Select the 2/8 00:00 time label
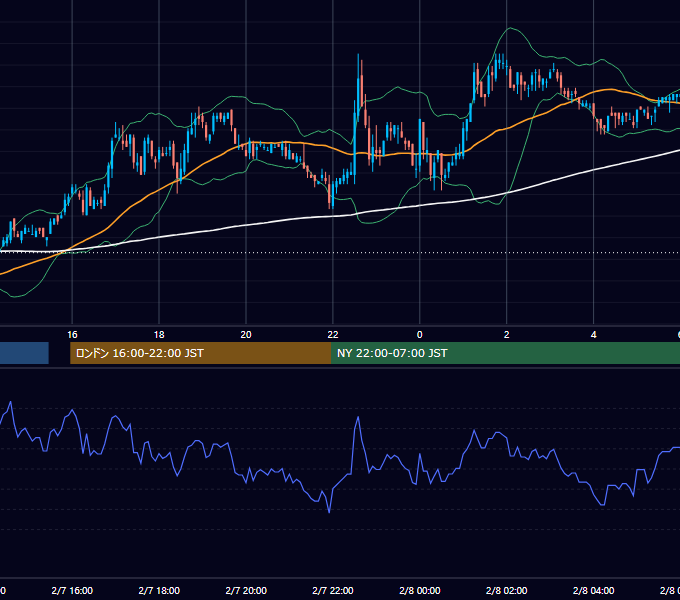The width and height of the screenshot is (680, 600). [x=420, y=590]
